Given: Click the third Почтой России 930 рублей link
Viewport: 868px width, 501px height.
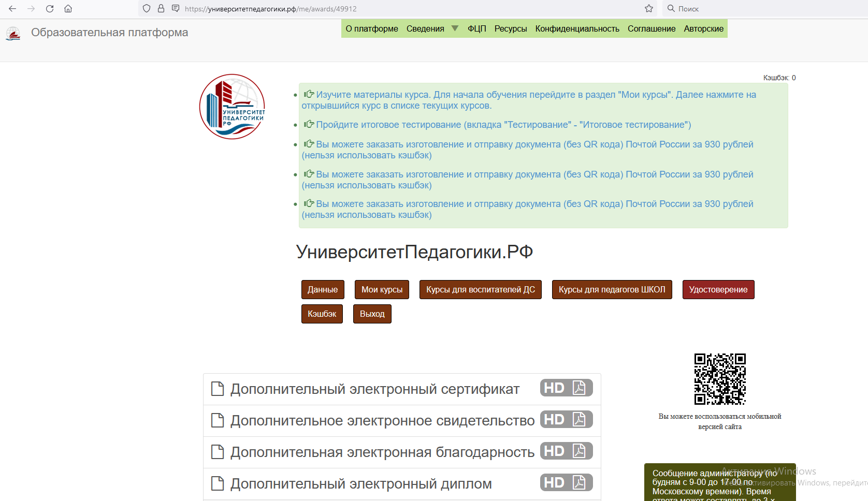Looking at the screenshot, I should click(x=527, y=209).
